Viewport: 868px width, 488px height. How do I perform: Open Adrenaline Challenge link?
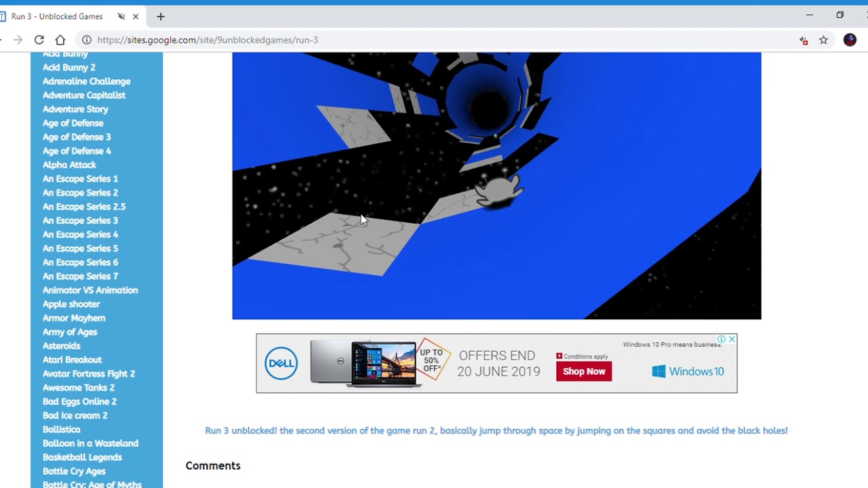(x=87, y=81)
